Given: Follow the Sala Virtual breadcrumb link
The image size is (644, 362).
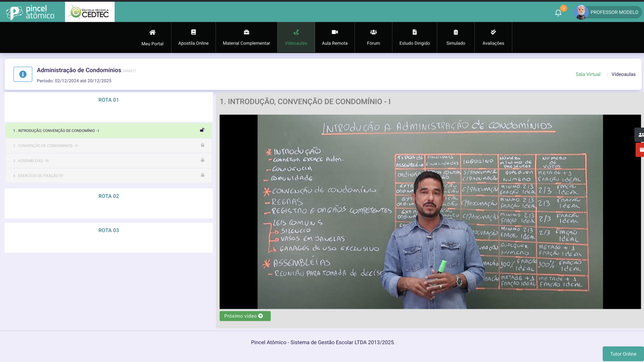Looking at the screenshot, I should (588, 74).
